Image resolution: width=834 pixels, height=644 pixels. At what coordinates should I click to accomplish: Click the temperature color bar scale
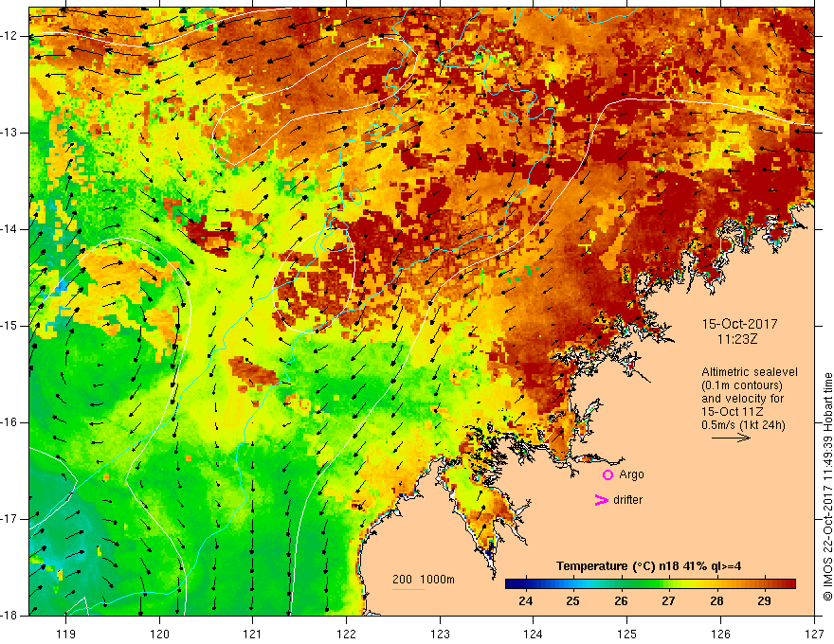(650, 584)
